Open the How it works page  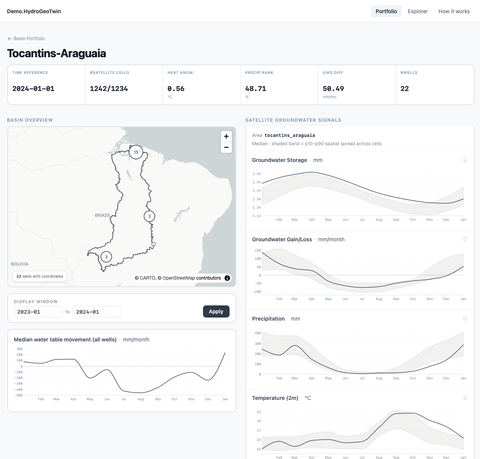(x=454, y=11)
